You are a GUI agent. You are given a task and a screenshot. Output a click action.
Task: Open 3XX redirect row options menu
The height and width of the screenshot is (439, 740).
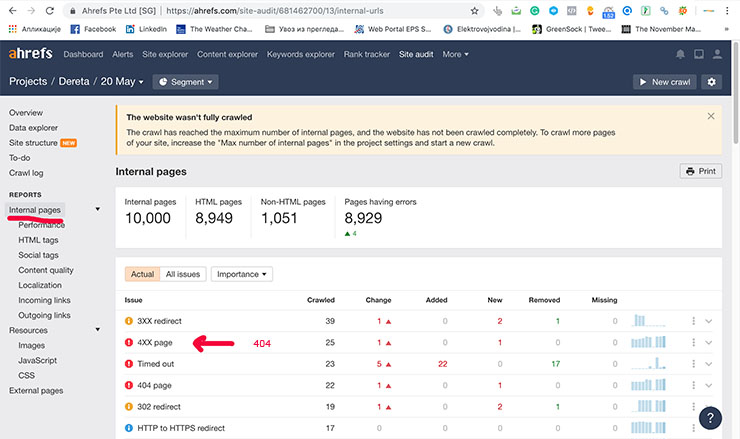tap(693, 321)
